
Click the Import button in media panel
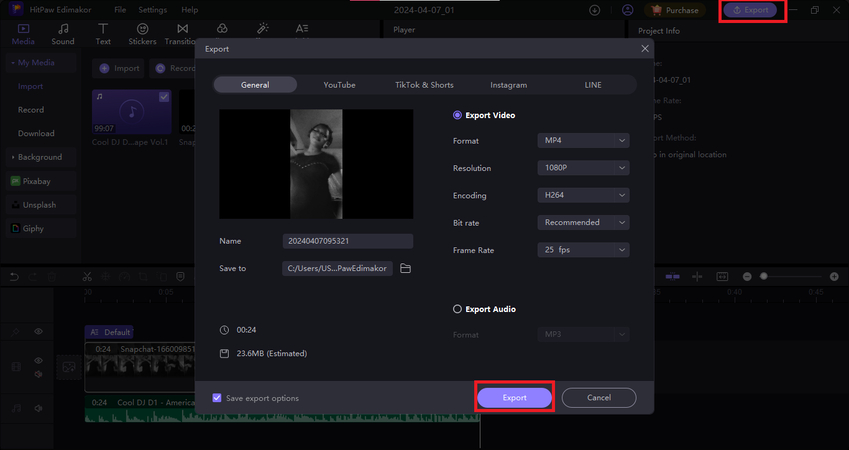119,68
